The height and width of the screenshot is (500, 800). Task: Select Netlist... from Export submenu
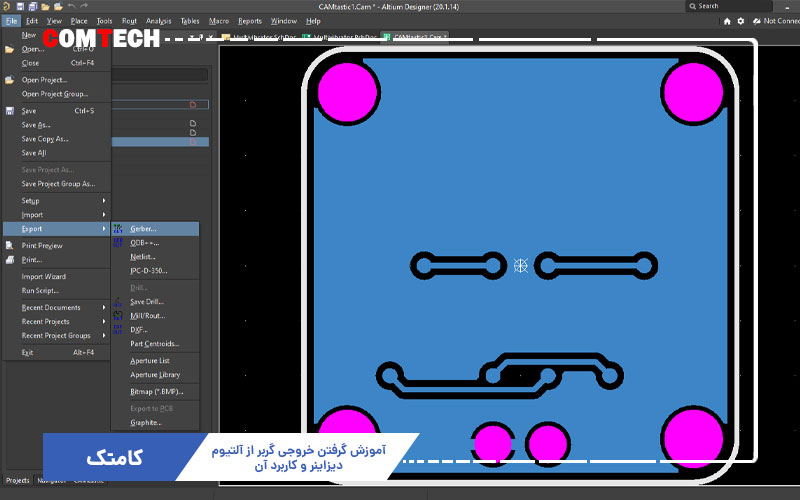(144, 257)
